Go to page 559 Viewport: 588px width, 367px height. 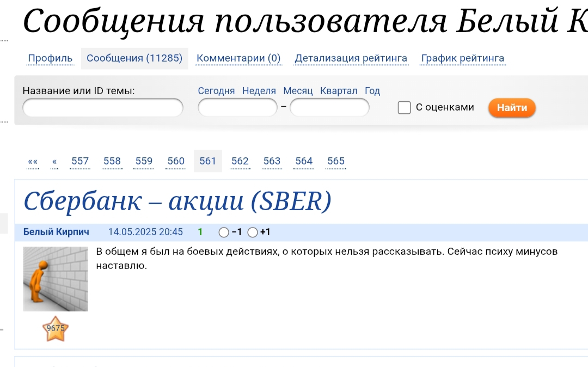click(x=144, y=161)
